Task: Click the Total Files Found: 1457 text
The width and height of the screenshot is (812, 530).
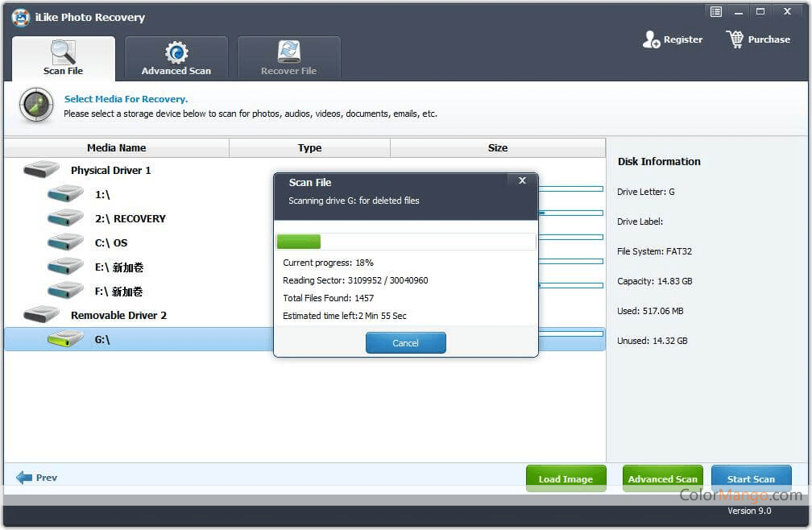Action: click(x=328, y=297)
